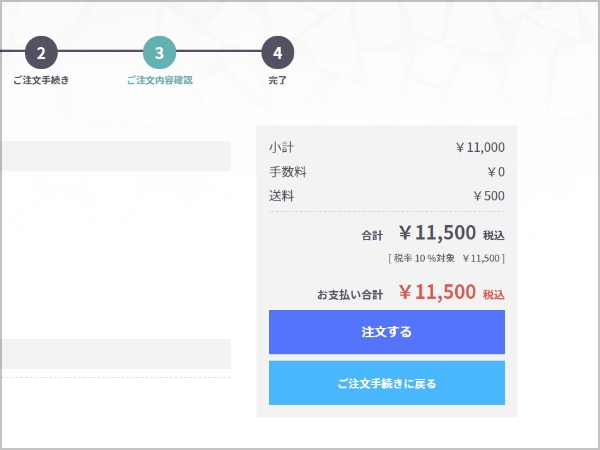This screenshot has height=450, width=600.
Task: Click the red 税込 text
Action: click(x=494, y=295)
